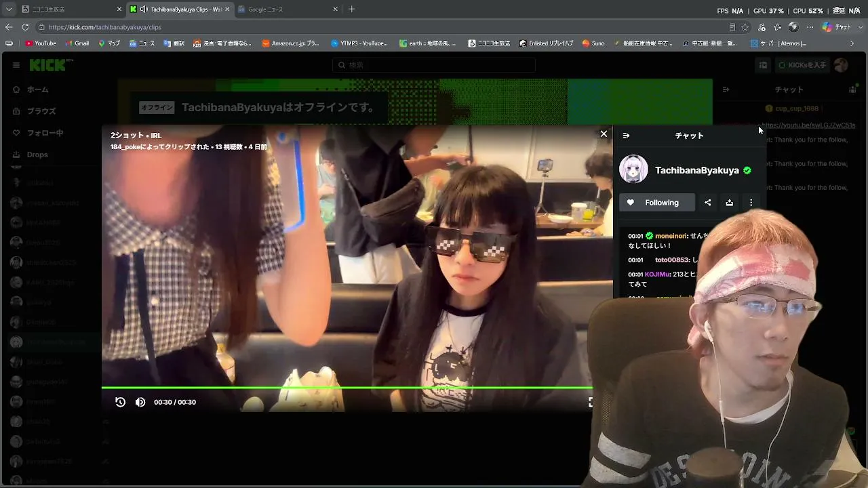Open the three-dot more options for clip
The height and width of the screenshot is (488, 868).
point(751,203)
